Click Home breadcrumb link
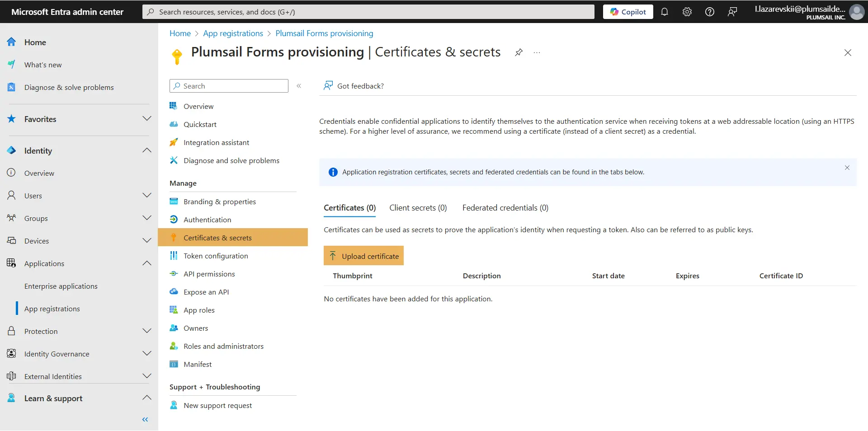Image resolution: width=868 pixels, height=431 pixels. [180, 33]
